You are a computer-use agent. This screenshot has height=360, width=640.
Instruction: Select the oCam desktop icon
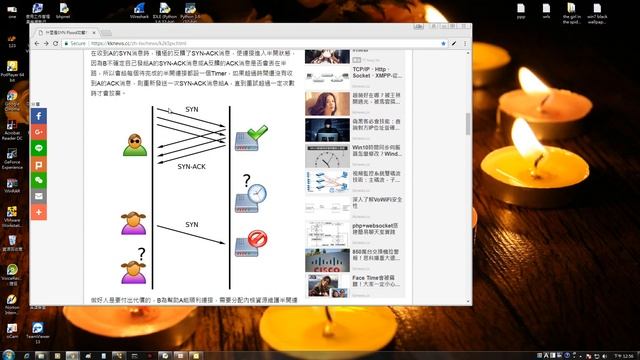(12, 331)
